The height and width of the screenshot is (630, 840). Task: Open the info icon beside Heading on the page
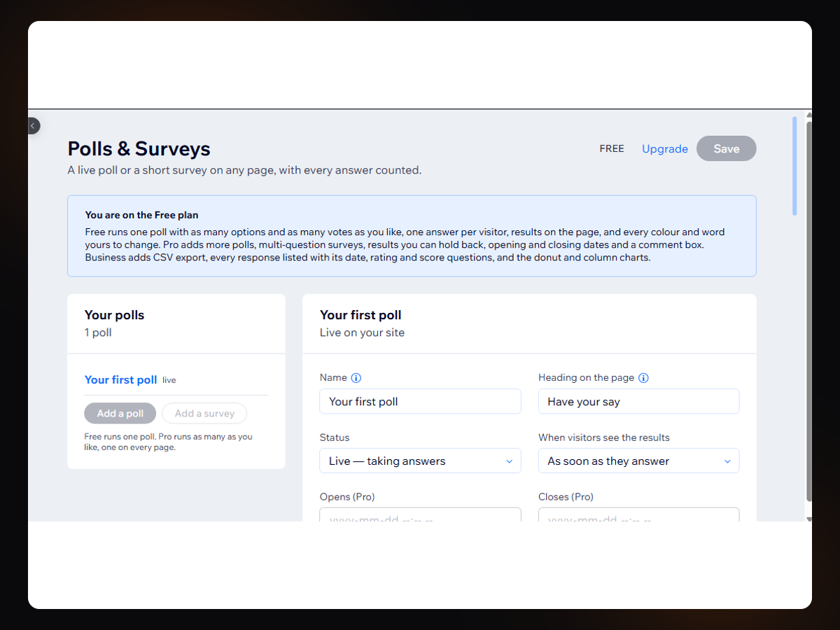(643, 378)
